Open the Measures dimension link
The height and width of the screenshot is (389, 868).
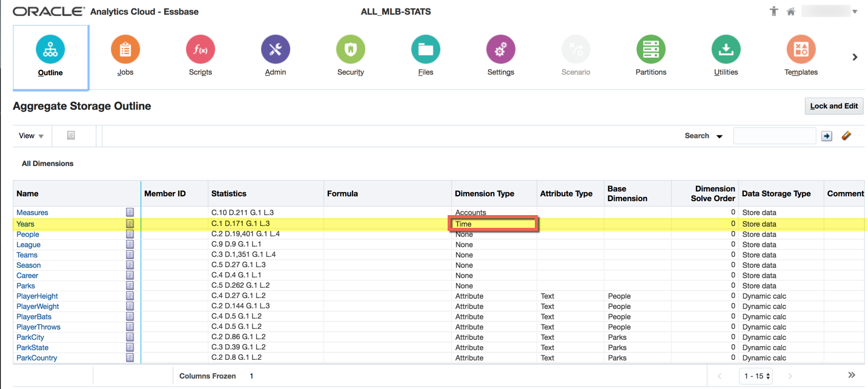pyautogui.click(x=32, y=213)
